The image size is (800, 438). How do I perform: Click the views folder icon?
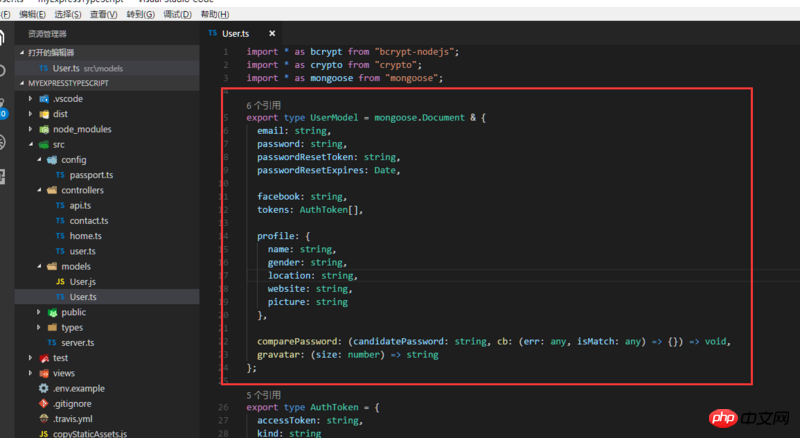tap(44, 373)
